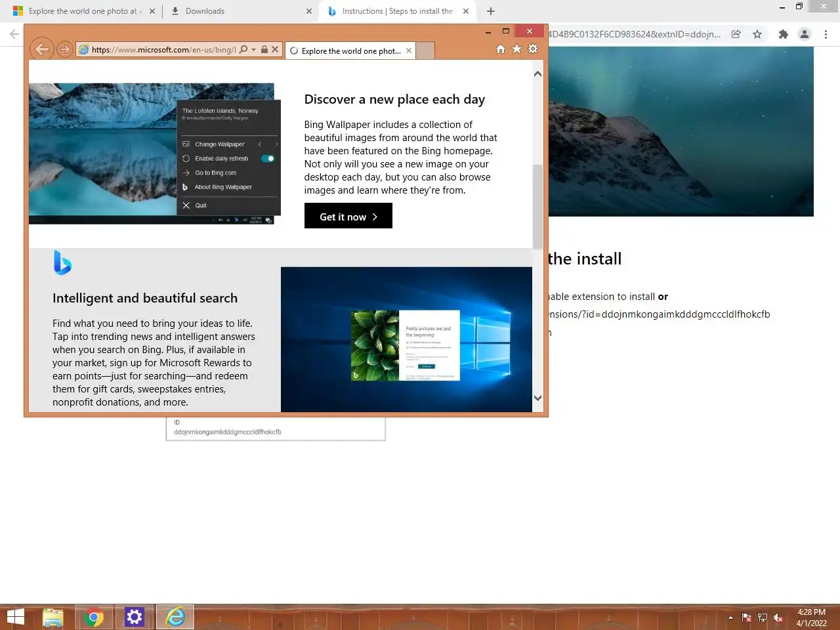Open Windows Start button
Viewport: 840px width, 630px height.
coord(15,617)
